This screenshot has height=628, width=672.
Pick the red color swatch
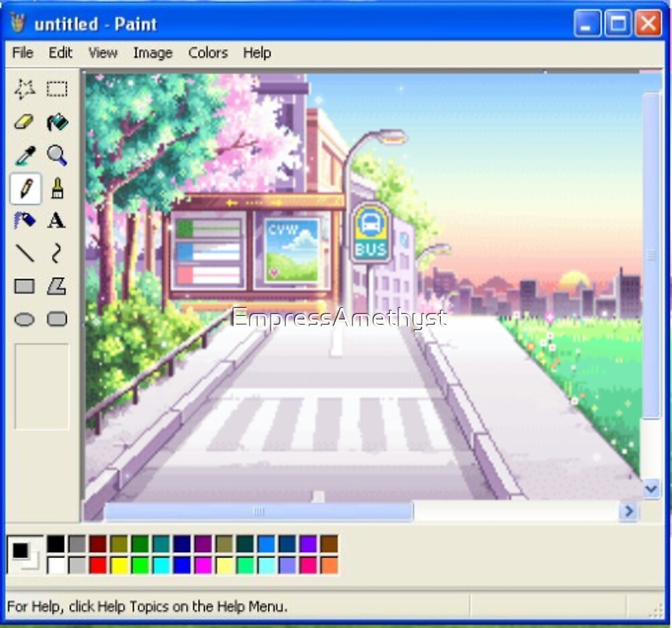(99, 565)
